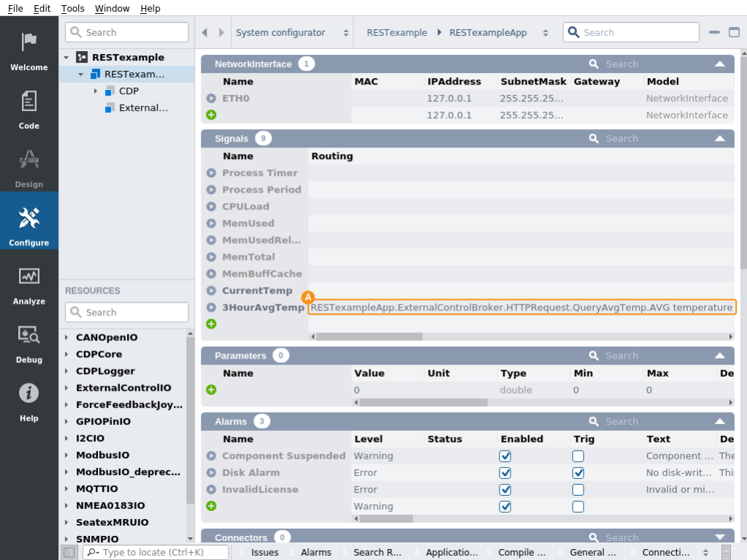Add new signal with green plus icon
Image resolution: width=747 pixels, height=560 pixels.
[x=211, y=323]
